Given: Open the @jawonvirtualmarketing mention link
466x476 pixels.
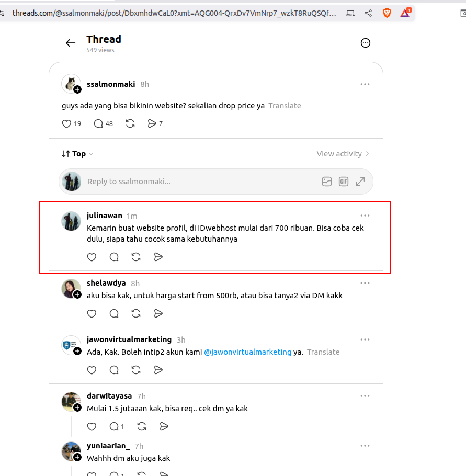Looking at the screenshot, I should [247, 352].
